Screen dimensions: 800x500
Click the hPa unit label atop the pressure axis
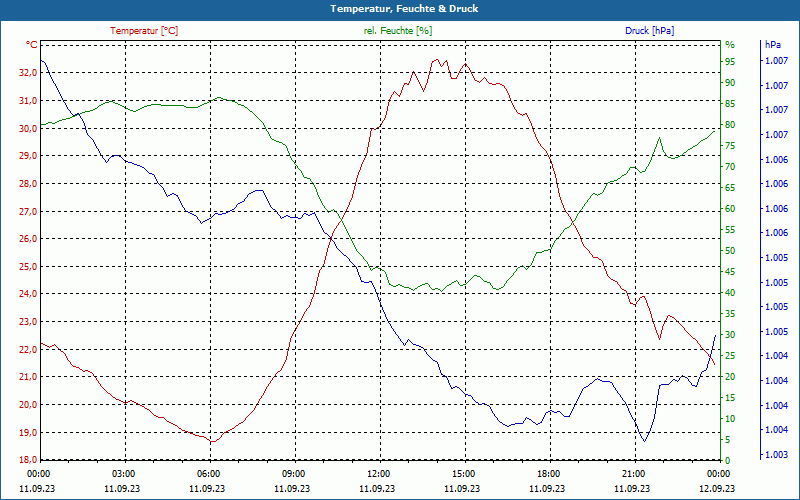(773, 45)
